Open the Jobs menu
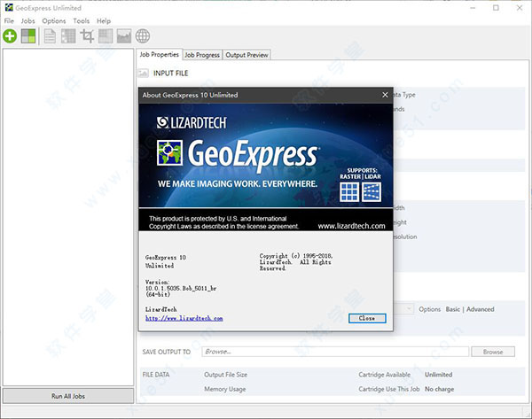The height and width of the screenshot is (419, 532). [28, 20]
